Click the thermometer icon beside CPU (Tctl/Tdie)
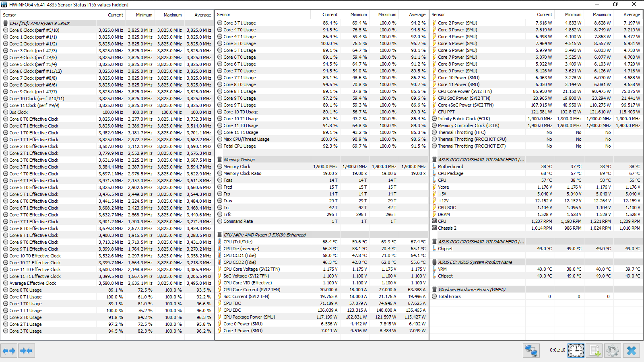 click(220, 242)
